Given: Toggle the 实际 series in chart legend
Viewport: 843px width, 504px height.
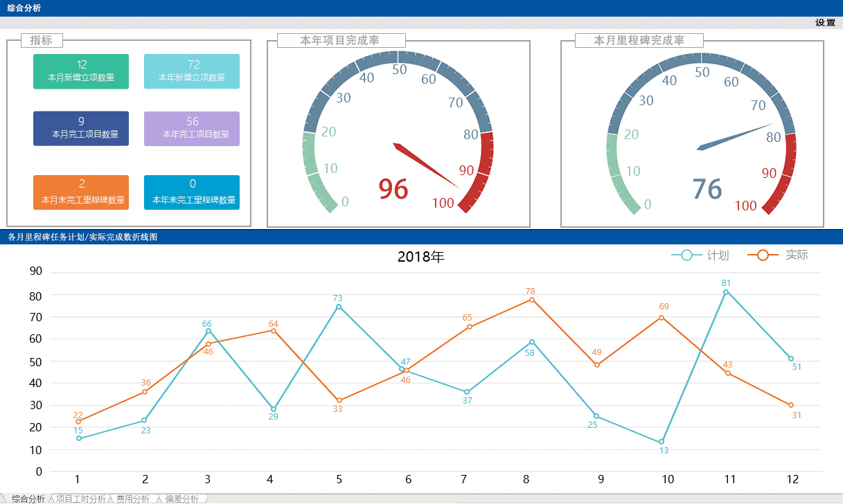Looking at the screenshot, I should (x=779, y=255).
